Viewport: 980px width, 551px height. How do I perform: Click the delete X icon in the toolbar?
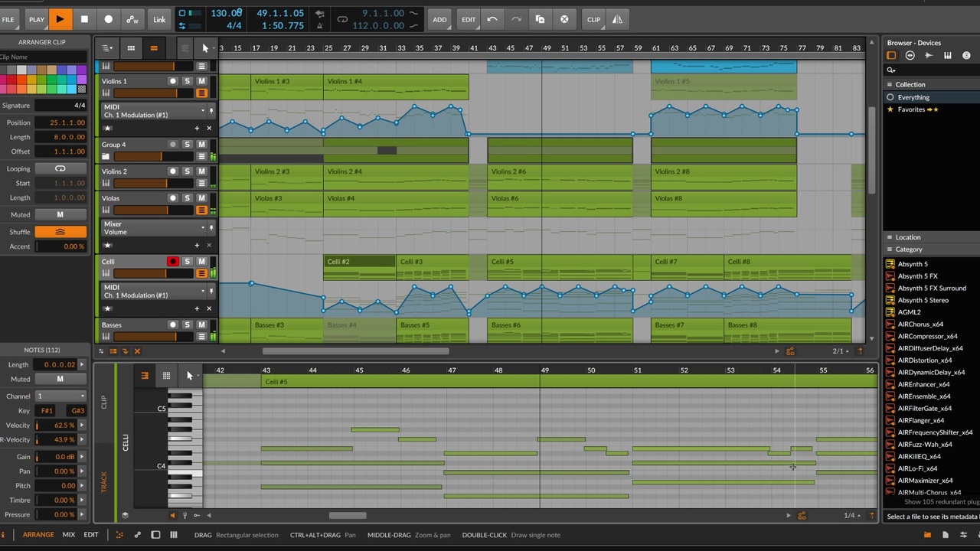564,19
